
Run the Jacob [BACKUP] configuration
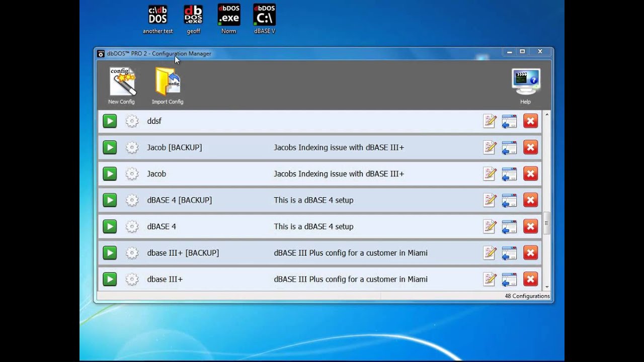(110, 147)
